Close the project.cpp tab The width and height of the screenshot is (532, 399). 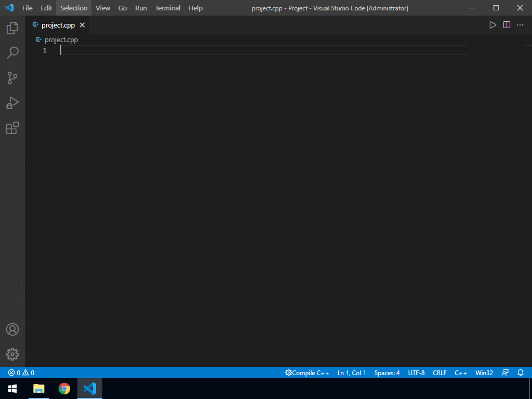82,25
